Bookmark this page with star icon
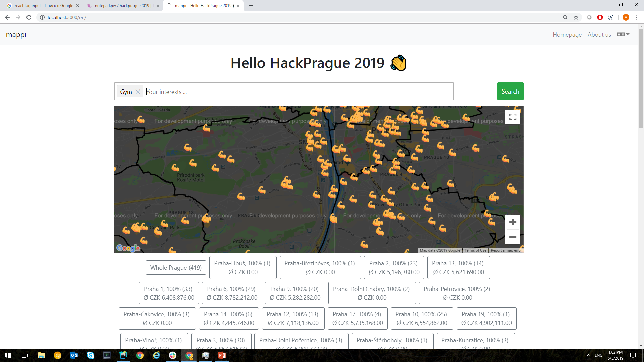 pos(576,17)
